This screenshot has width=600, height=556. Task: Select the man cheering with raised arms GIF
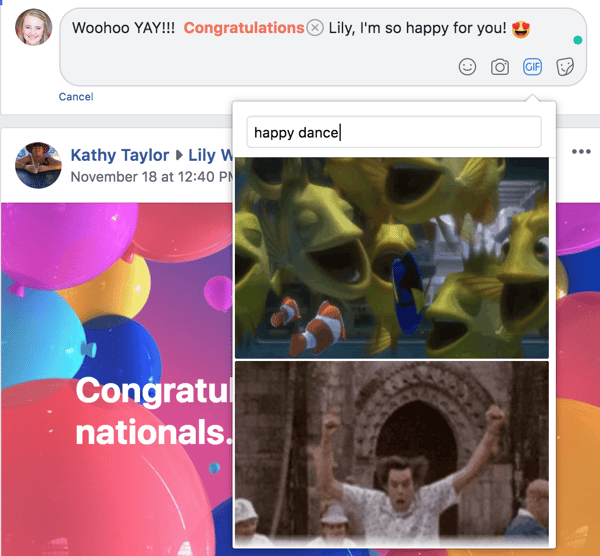(392, 453)
